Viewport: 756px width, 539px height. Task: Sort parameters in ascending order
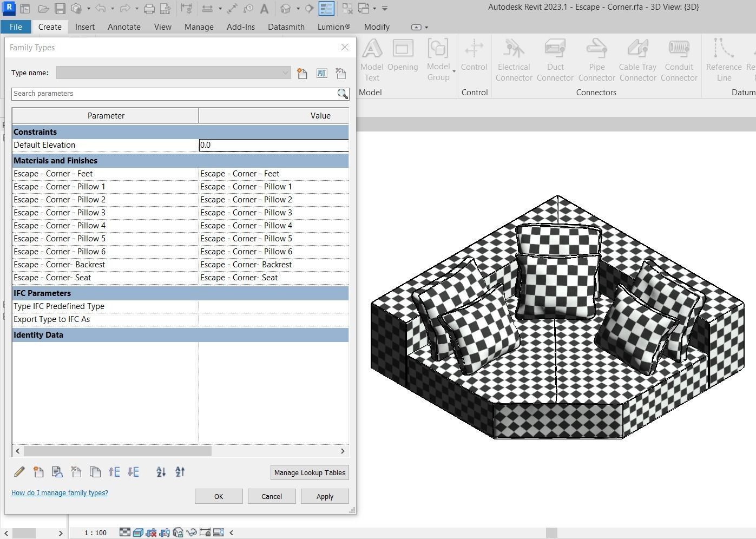click(161, 472)
